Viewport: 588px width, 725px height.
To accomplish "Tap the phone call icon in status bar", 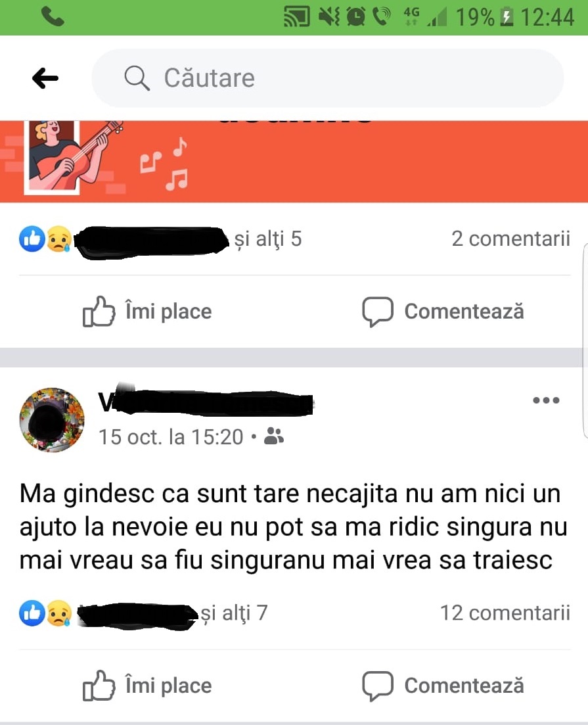I will coord(53,17).
